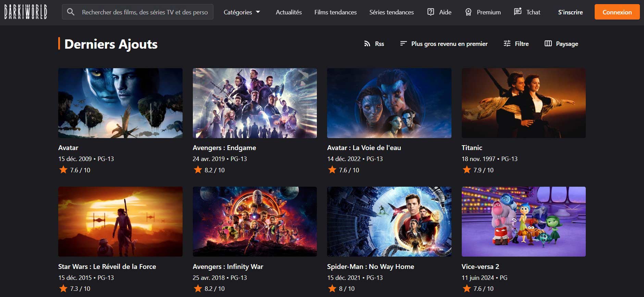
Task: Go to Actualités page
Action: 288,12
